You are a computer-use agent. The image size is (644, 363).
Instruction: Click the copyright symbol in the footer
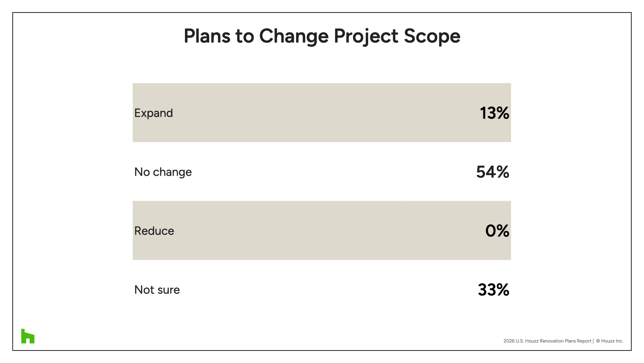598,341
